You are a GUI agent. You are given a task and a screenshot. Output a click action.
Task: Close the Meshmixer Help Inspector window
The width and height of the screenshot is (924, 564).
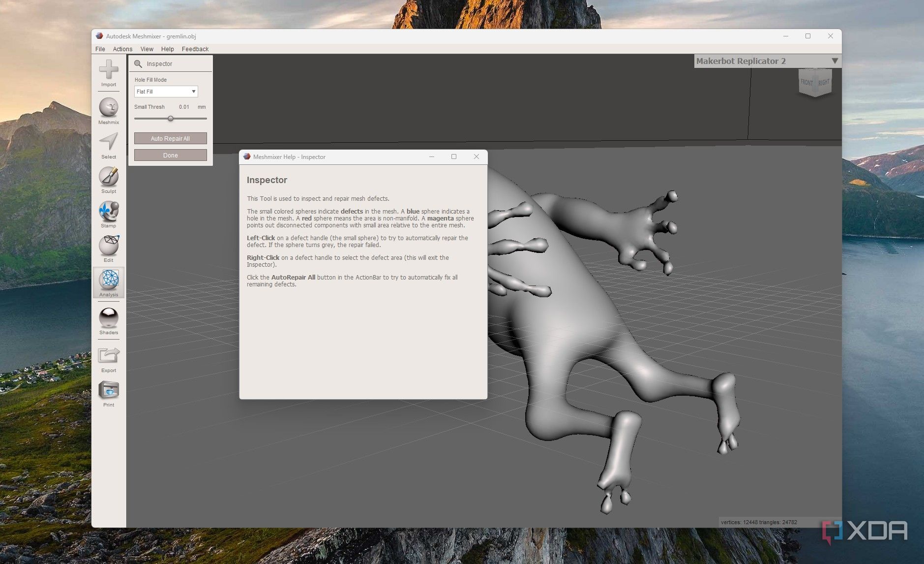click(476, 157)
